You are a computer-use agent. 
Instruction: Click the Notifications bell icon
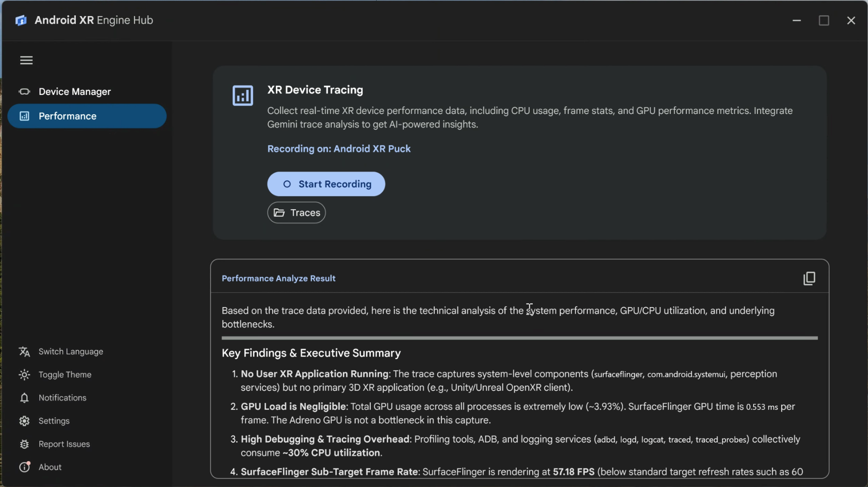coord(25,398)
